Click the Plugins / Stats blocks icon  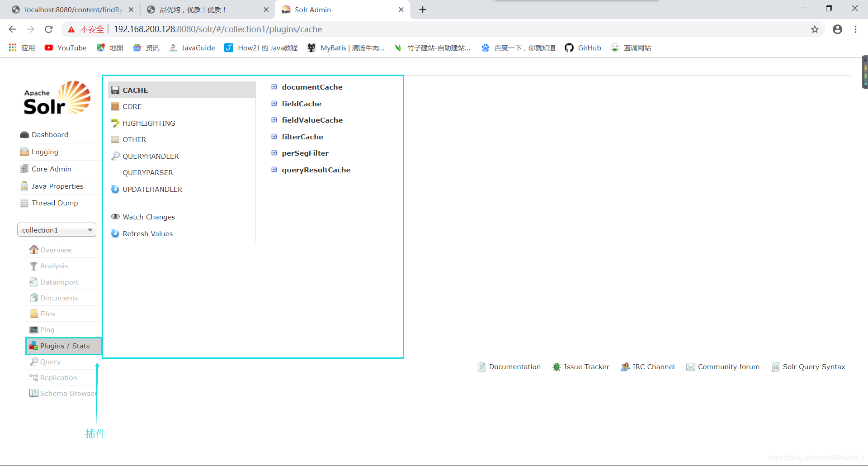pyautogui.click(x=34, y=346)
